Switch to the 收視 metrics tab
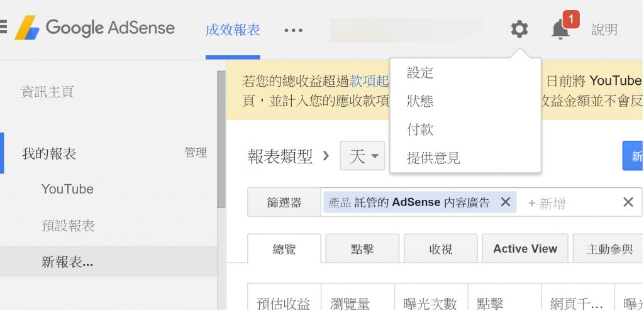Image resolution: width=644 pixels, height=311 pixels. click(441, 249)
